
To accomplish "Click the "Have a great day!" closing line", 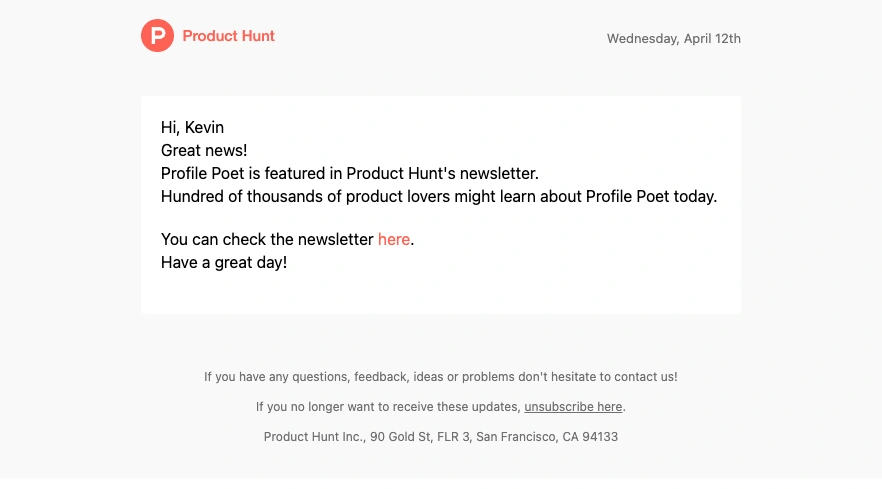I will [224, 262].
